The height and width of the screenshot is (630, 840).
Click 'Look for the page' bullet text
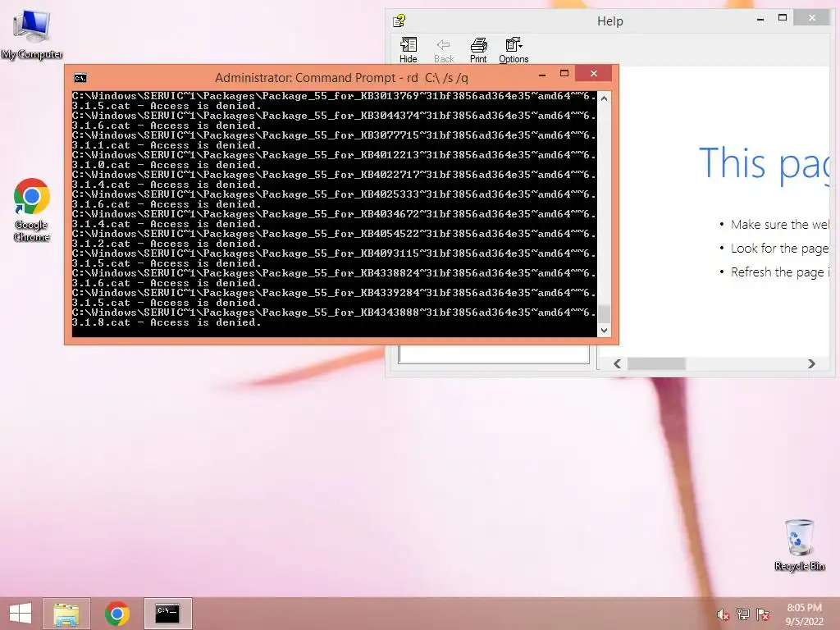point(780,249)
